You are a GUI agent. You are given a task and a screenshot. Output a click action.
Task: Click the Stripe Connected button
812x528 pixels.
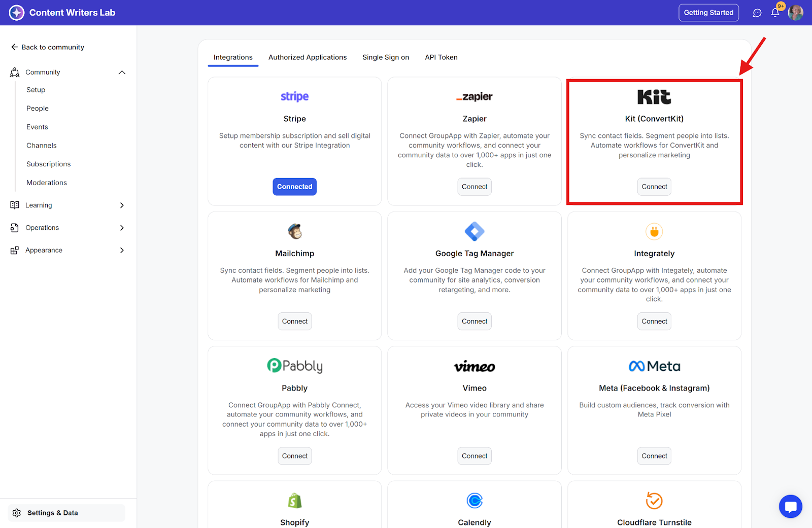point(295,187)
